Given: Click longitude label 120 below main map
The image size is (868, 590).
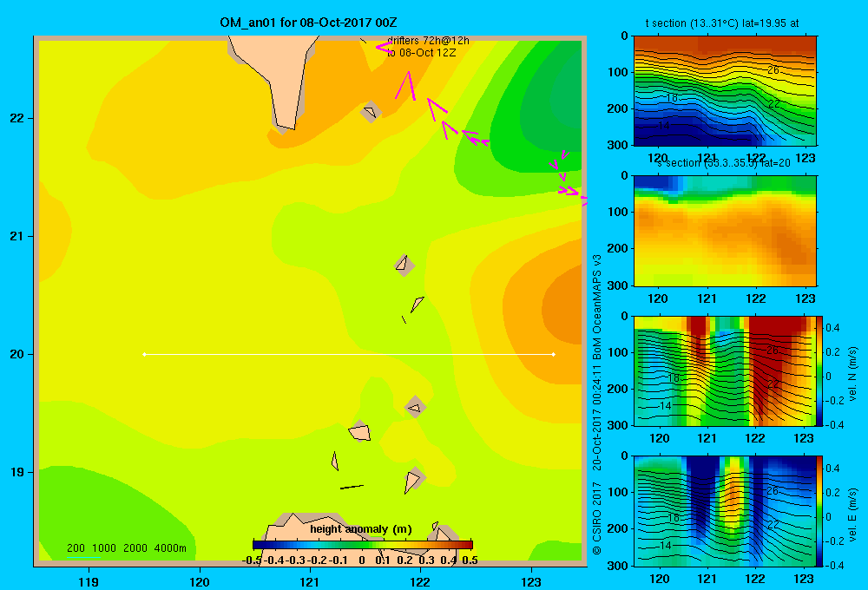Looking at the screenshot, I should coord(200,581).
